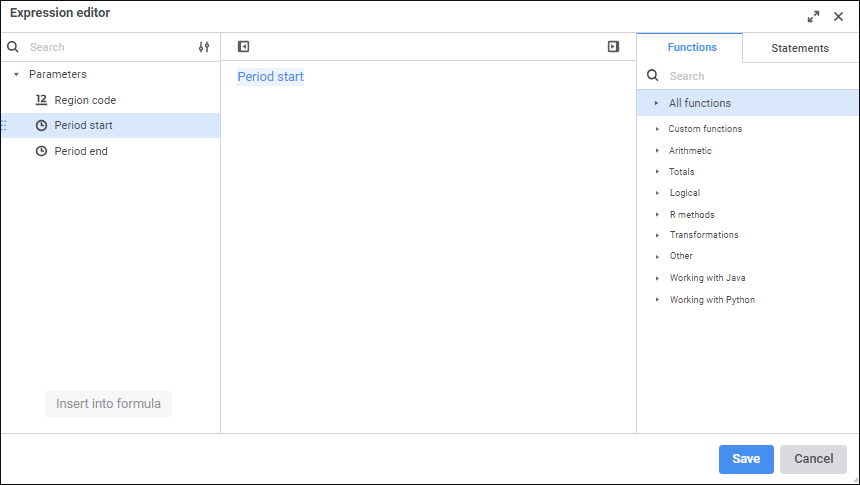
Task: Click the clock icon next to Period start
Action: 41,126
